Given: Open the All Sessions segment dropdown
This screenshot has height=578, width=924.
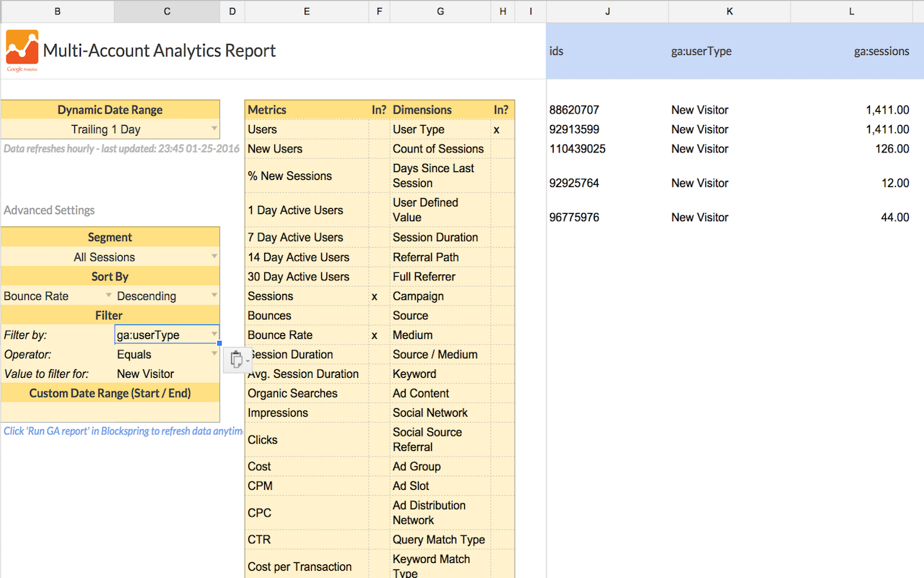Looking at the screenshot, I should pos(212,256).
